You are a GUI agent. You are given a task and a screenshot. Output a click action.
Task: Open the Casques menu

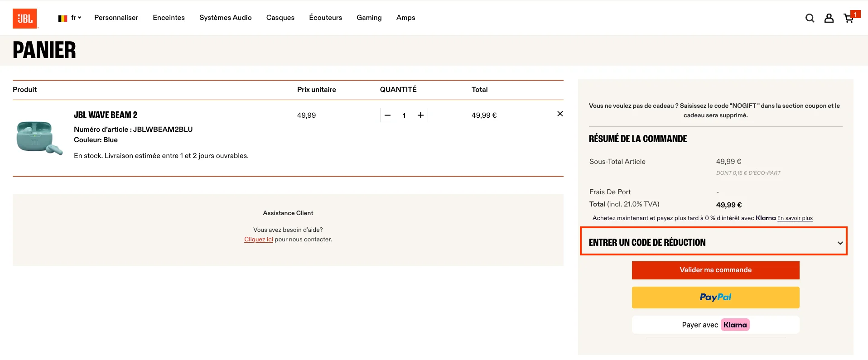[280, 18]
